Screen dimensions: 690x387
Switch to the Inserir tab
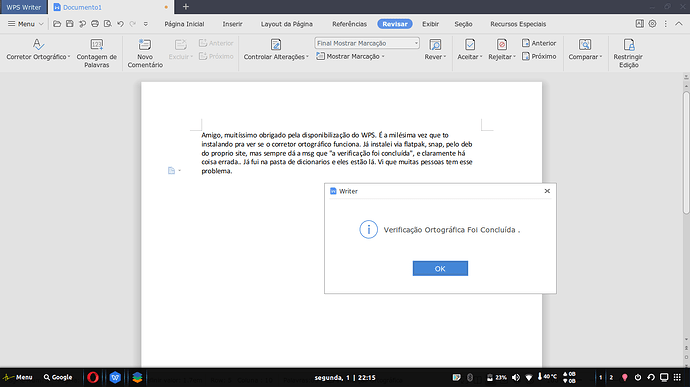pos(232,24)
